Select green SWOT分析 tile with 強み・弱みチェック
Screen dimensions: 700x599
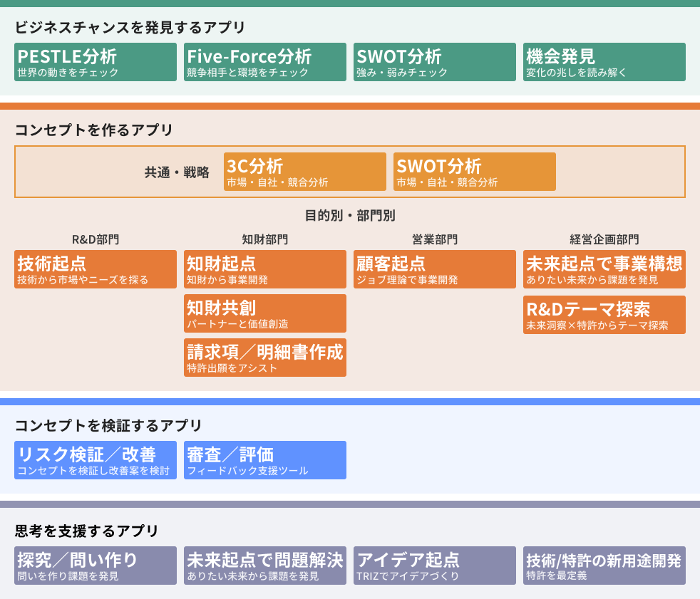click(435, 62)
